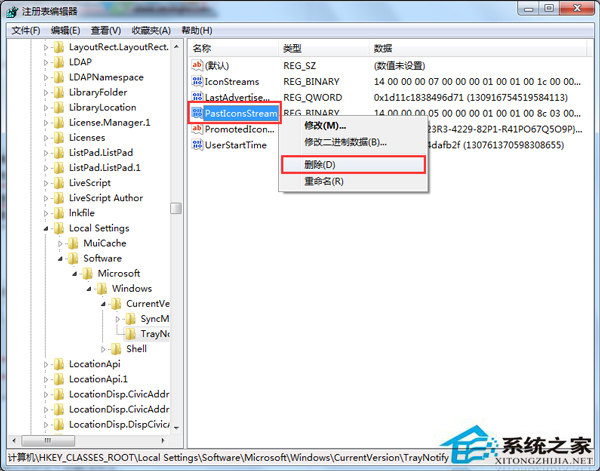
Task: Collapse the Local Settings node
Action: tap(46, 228)
